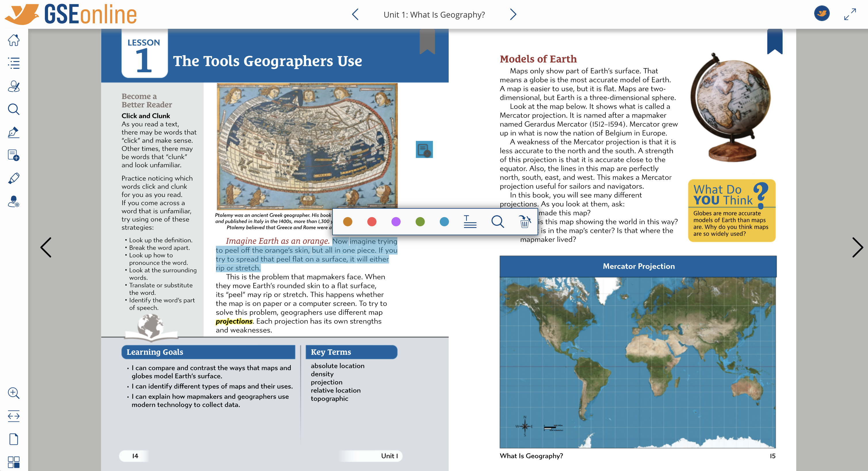Open user settings profile icon

click(x=14, y=202)
